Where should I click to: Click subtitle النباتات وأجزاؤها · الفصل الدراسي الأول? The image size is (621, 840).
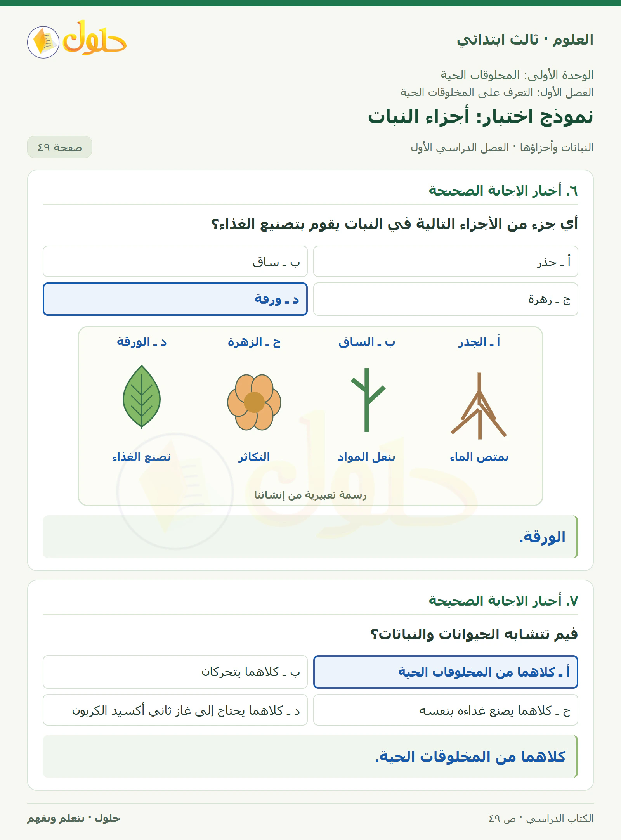tap(502, 147)
